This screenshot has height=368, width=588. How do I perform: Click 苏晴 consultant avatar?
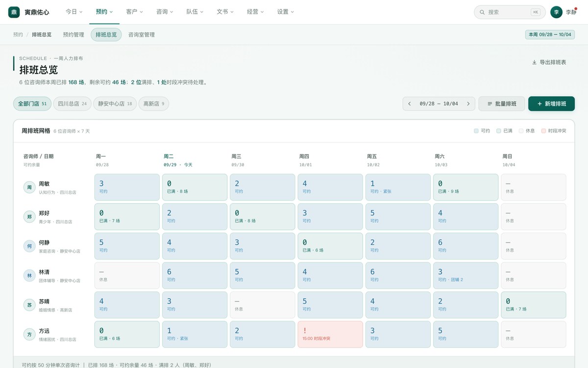29,305
